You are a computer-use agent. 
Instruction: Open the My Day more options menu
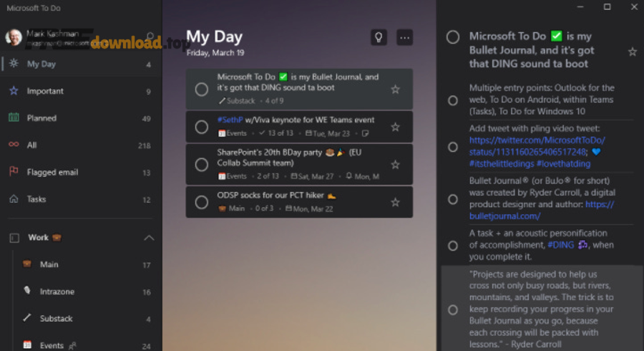405,37
